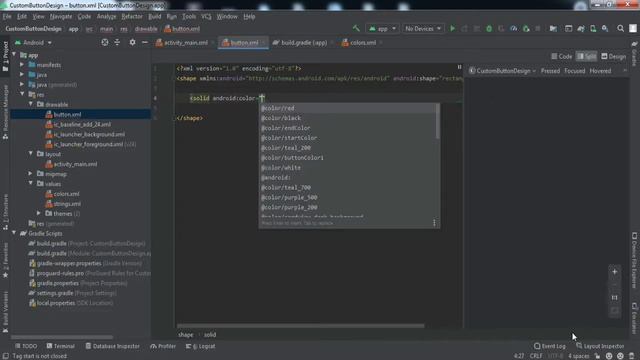The width and height of the screenshot is (640, 360).
Task: Open the Project tool window sidebar
Action: pyautogui.click(x=5, y=57)
